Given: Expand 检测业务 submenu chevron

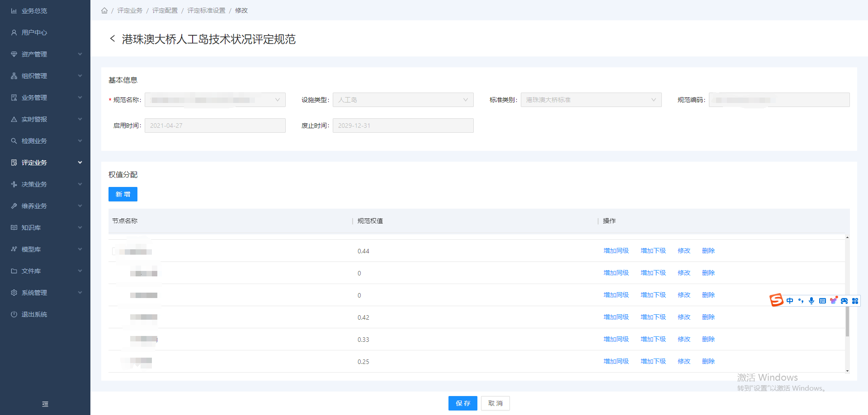Looking at the screenshot, I should point(80,141).
